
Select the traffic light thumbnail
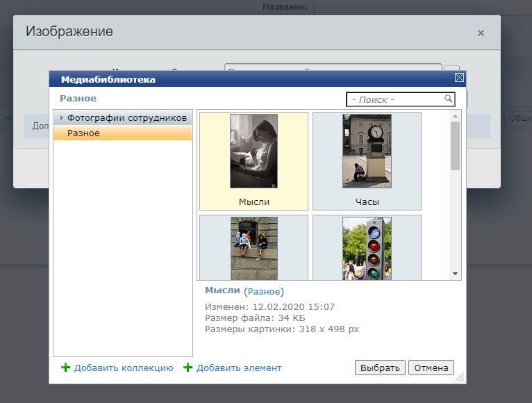[367, 249]
